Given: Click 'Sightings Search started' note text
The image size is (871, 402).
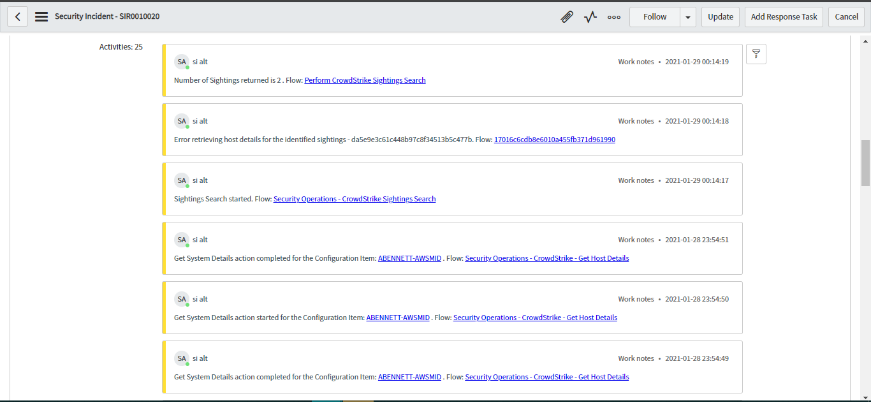Looking at the screenshot, I should [213, 199].
